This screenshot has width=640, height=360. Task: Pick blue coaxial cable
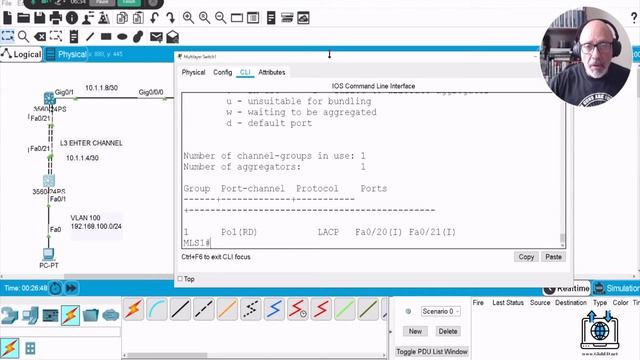[x=274, y=309]
